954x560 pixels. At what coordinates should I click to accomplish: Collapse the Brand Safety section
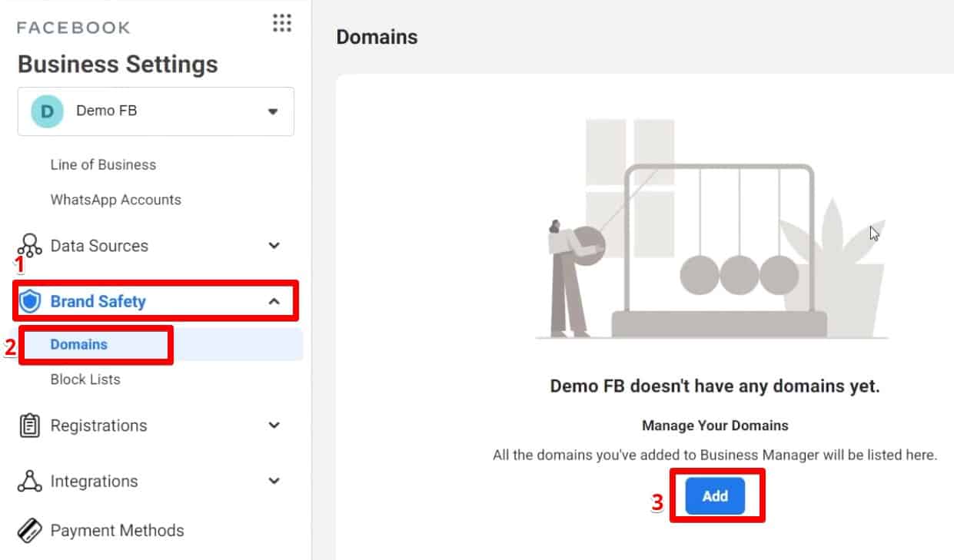(x=274, y=301)
